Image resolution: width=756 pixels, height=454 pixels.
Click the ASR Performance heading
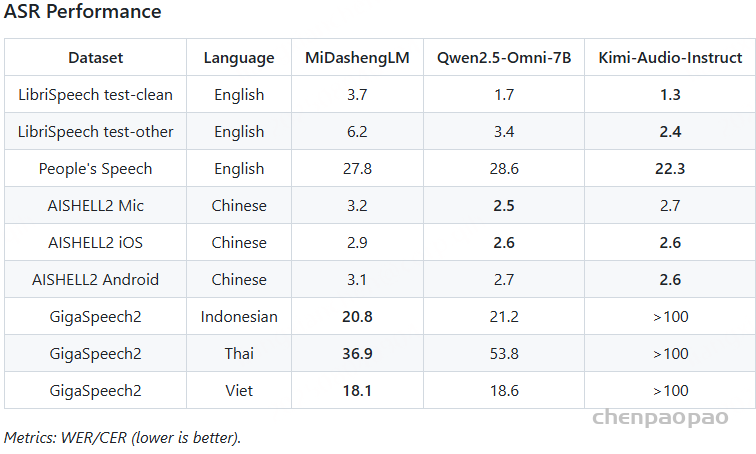(82, 11)
